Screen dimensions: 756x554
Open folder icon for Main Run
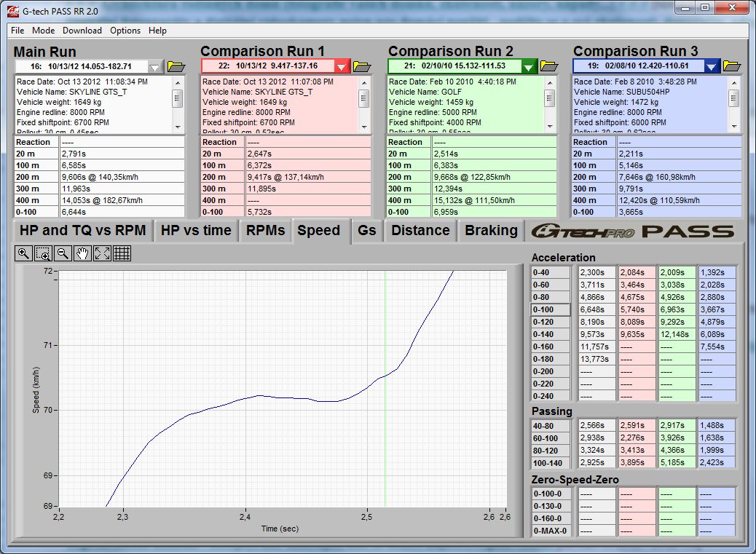click(x=176, y=66)
